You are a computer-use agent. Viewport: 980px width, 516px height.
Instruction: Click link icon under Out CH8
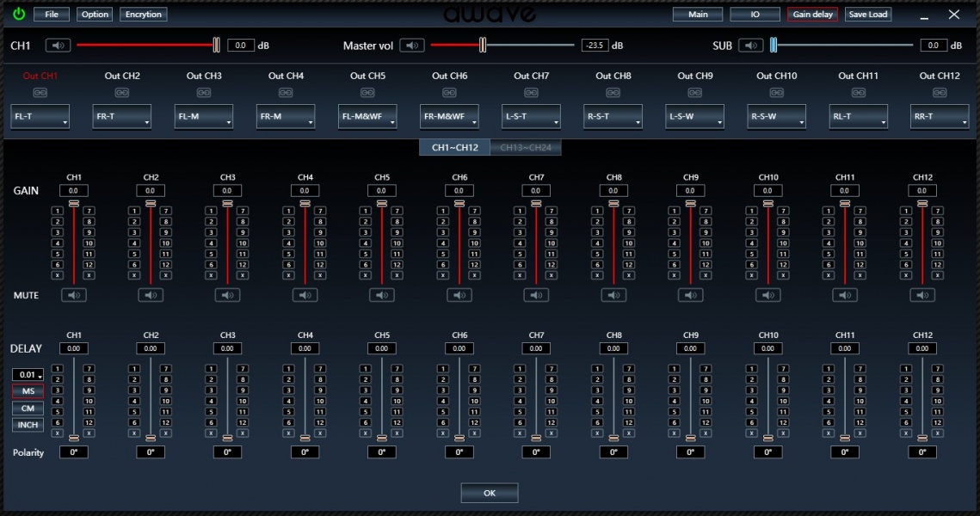pyautogui.click(x=613, y=93)
